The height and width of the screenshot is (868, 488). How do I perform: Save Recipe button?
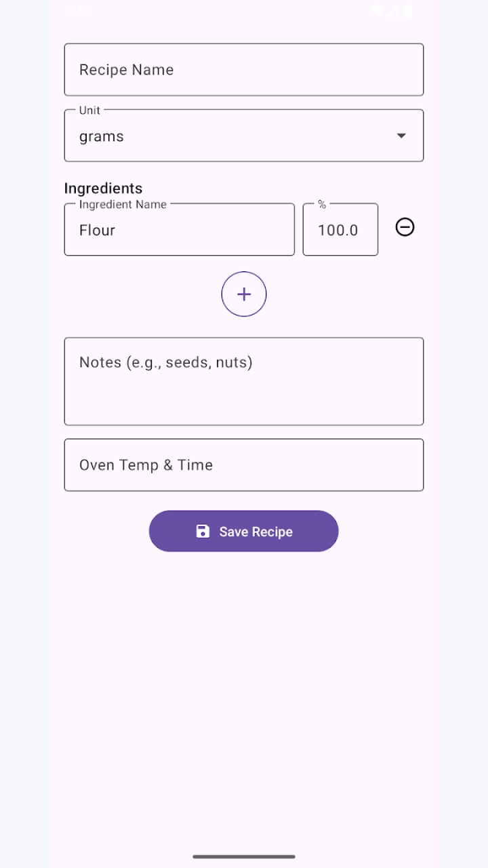[x=244, y=531]
